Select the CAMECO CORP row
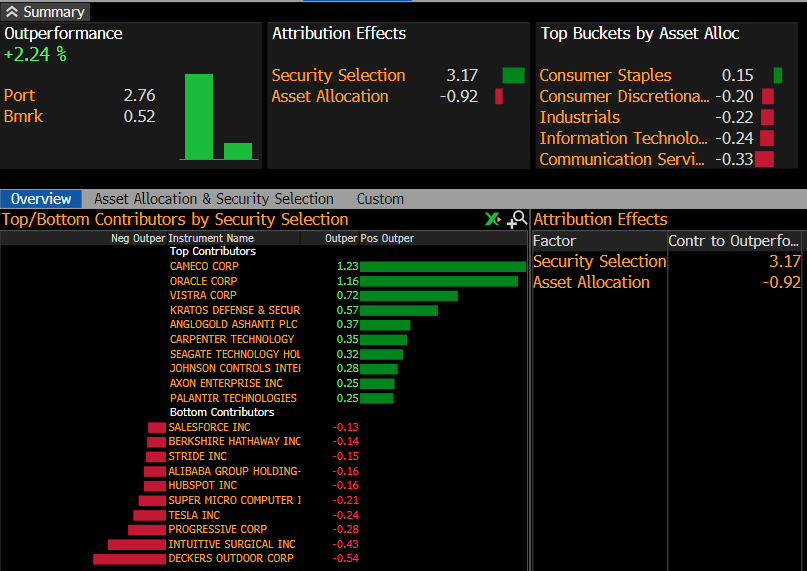The image size is (807, 571). click(x=204, y=267)
